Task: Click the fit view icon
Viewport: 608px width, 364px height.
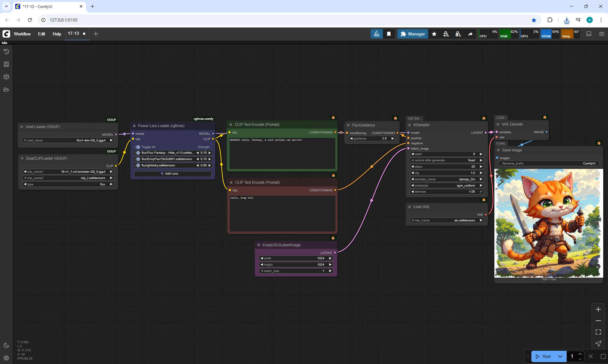Action: click(x=598, y=332)
